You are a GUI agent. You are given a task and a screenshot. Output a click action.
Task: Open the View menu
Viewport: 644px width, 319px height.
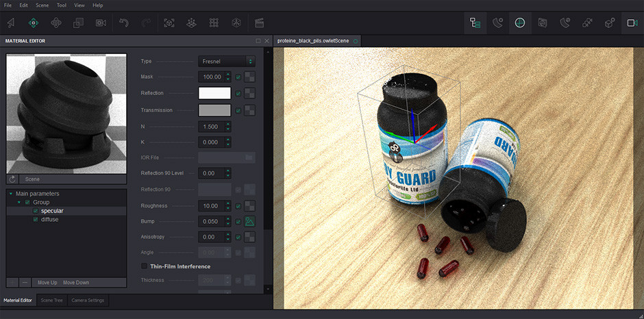(79, 5)
